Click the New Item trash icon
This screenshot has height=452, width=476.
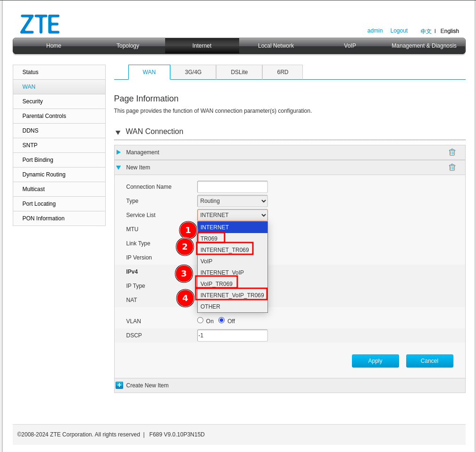pyautogui.click(x=452, y=167)
